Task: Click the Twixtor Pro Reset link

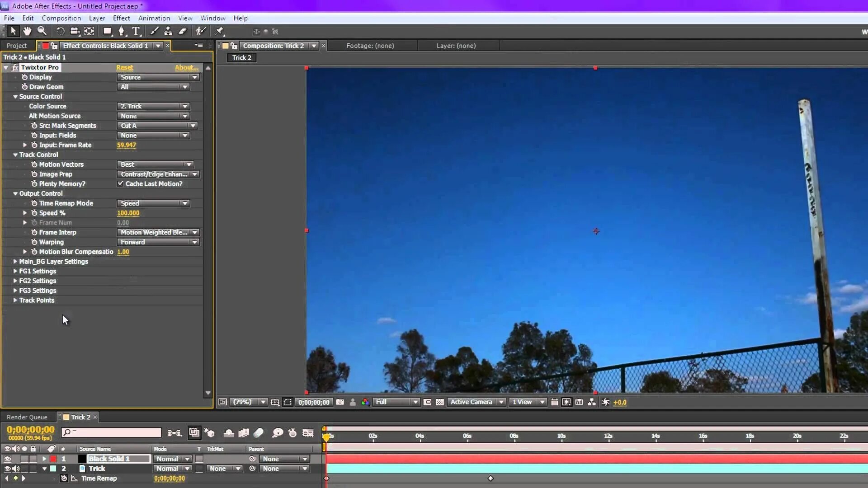Action: click(124, 67)
